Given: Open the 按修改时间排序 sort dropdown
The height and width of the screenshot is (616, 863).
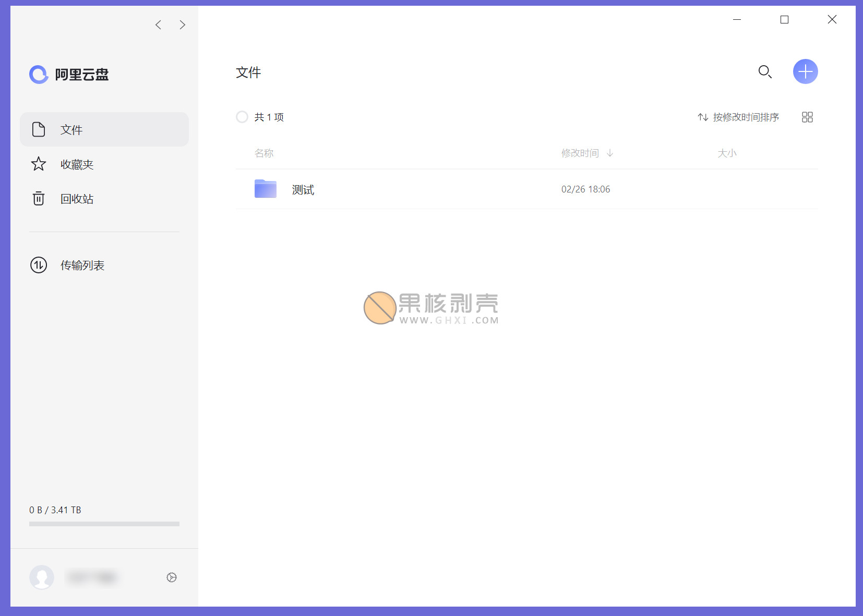Looking at the screenshot, I should pyautogui.click(x=739, y=117).
